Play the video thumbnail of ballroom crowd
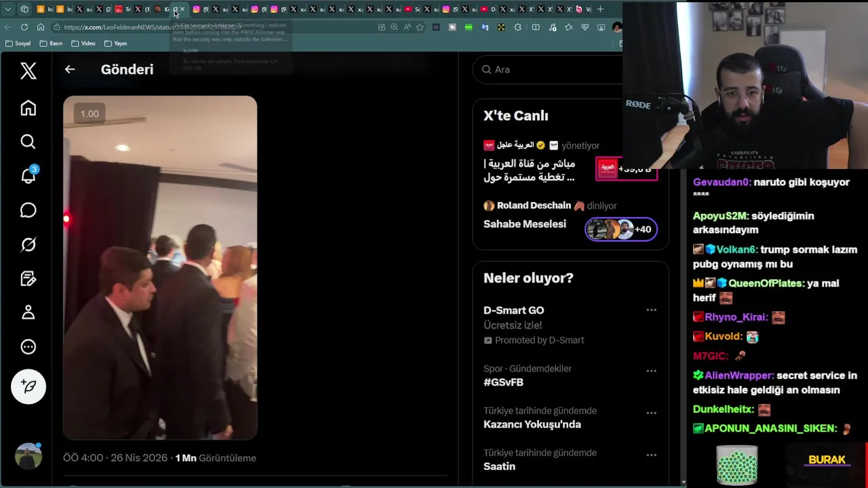 160,268
